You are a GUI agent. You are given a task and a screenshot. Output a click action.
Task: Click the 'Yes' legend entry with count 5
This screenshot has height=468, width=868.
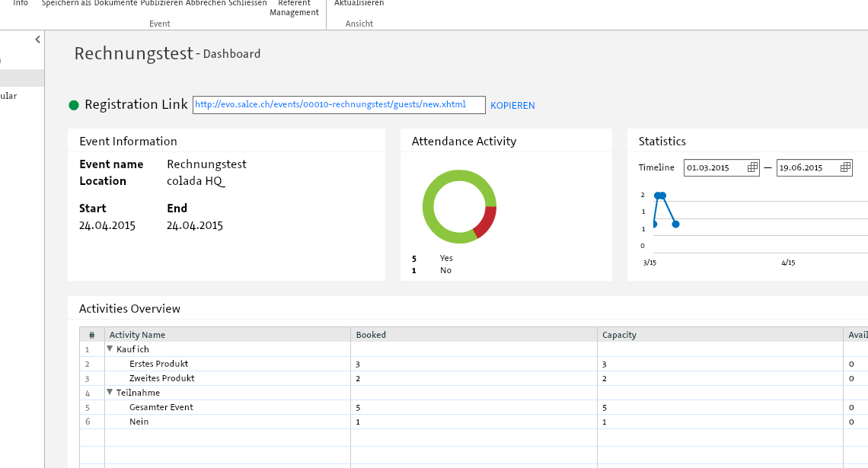pyautogui.click(x=432, y=258)
